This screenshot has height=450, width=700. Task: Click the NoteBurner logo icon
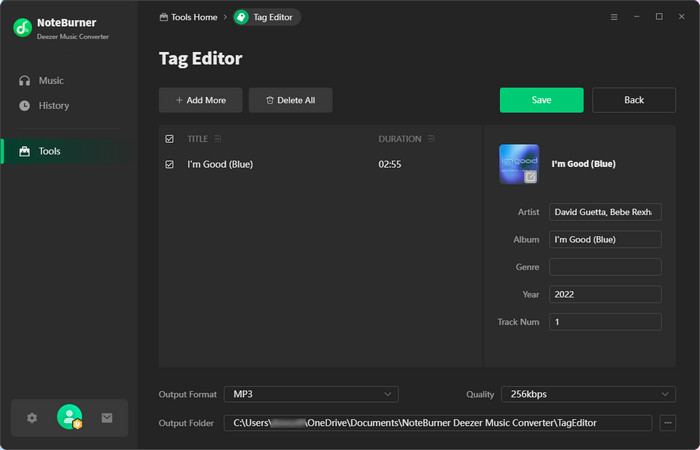[x=22, y=28]
